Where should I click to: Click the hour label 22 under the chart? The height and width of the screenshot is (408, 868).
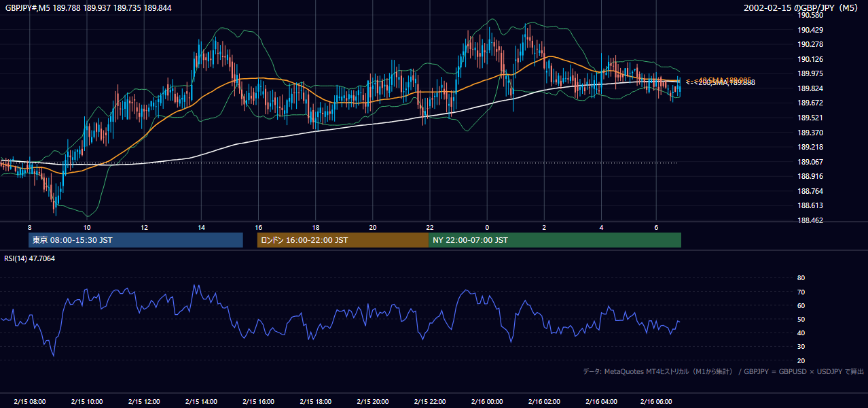(430, 227)
